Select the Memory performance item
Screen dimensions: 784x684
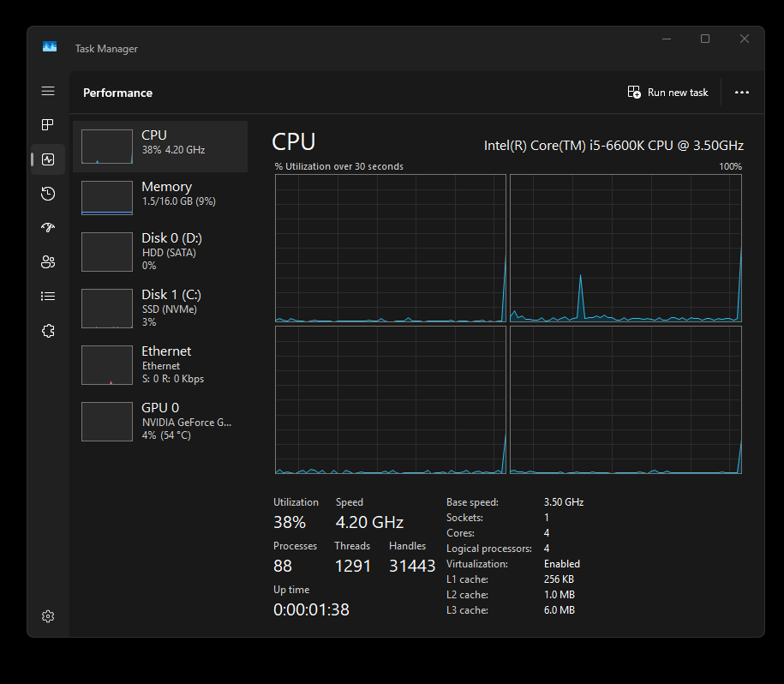click(x=160, y=198)
